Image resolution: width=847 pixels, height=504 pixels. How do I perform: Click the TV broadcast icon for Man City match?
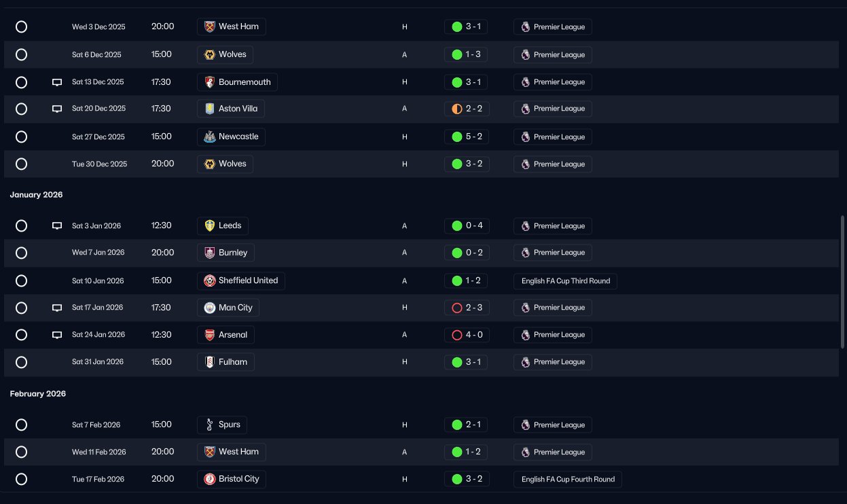(57, 308)
